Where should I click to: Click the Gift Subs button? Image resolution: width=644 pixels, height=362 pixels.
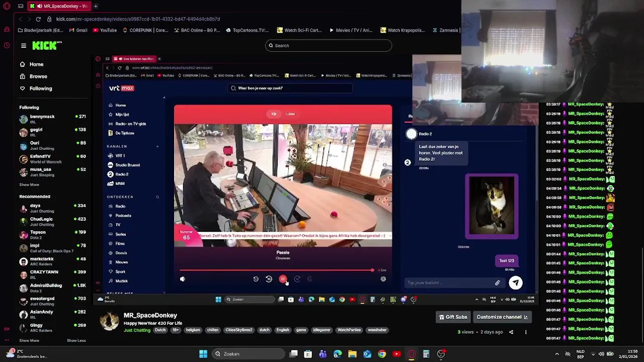(x=453, y=317)
